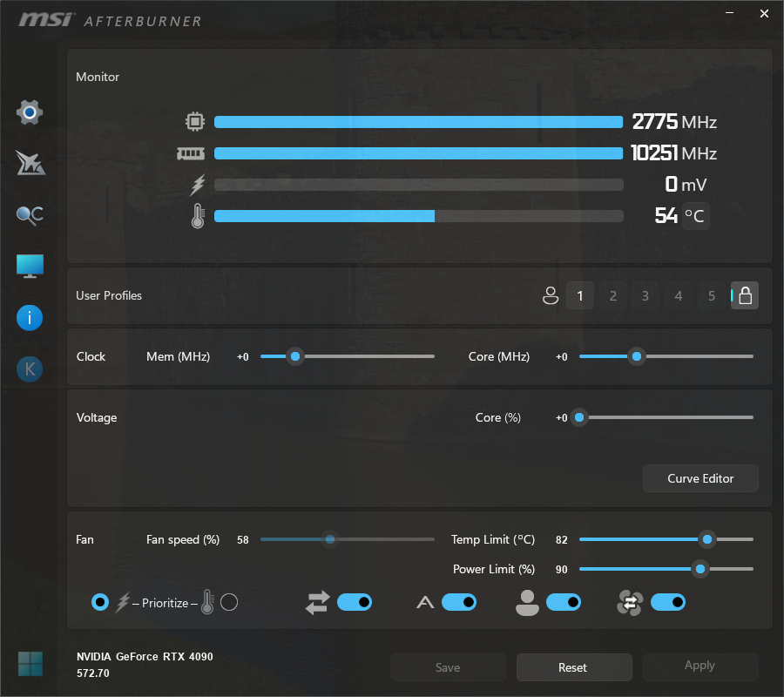
Task: Click the driver version 572.70 text
Action: 93,673
